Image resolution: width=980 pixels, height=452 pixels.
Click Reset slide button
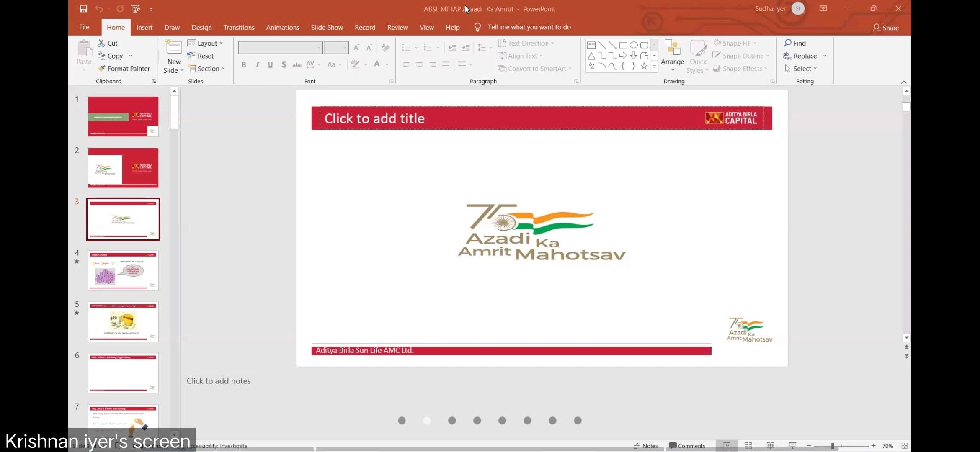(201, 56)
